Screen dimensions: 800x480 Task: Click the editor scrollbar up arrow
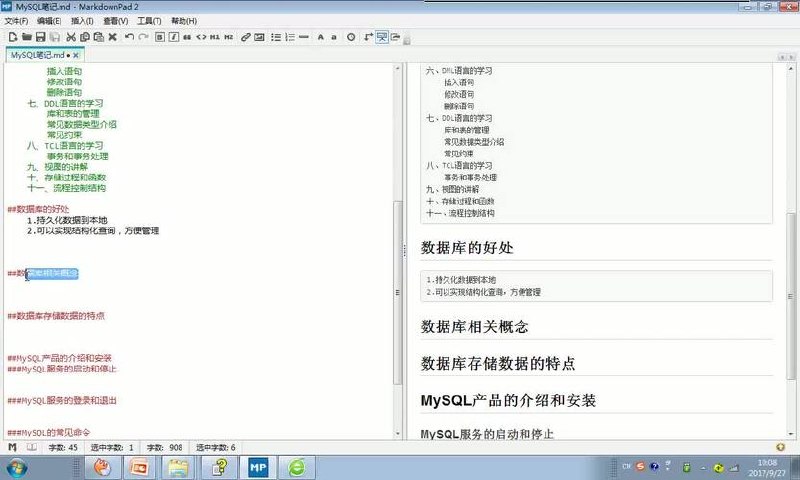(397, 68)
